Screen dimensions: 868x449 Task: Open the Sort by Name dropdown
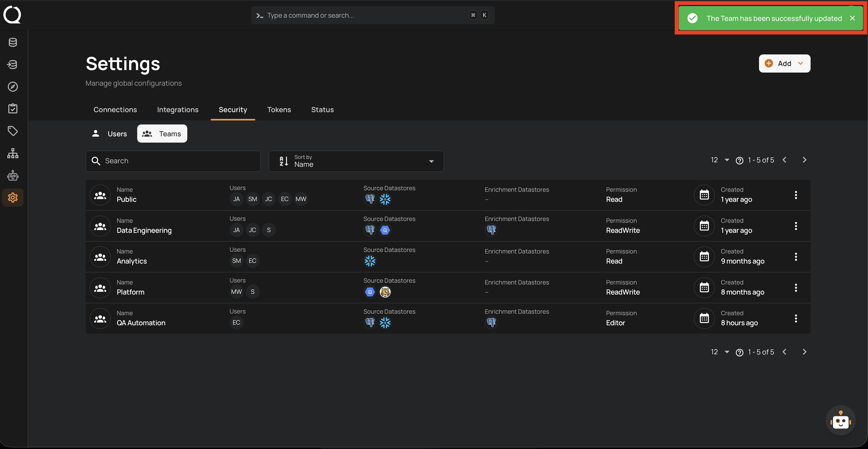pyautogui.click(x=356, y=161)
